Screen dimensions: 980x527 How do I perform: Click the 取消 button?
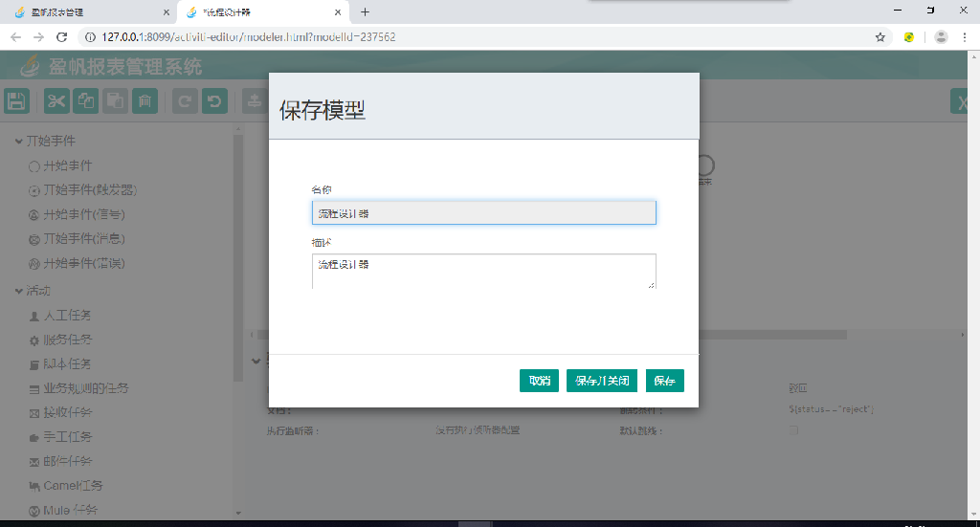pyautogui.click(x=539, y=381)
